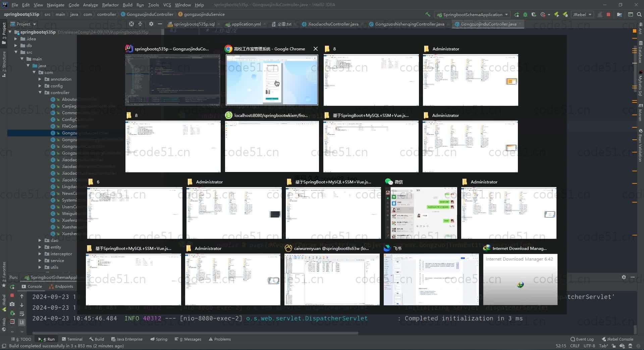Click the red Stop icon in top toolbar
This screenshot has height=350, width=644.
[608, 14]
